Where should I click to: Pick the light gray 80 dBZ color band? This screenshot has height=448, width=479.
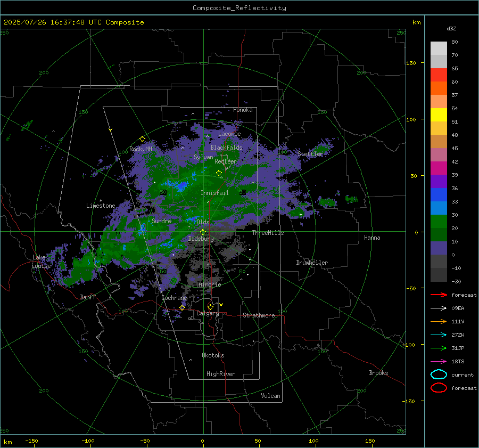439,48
